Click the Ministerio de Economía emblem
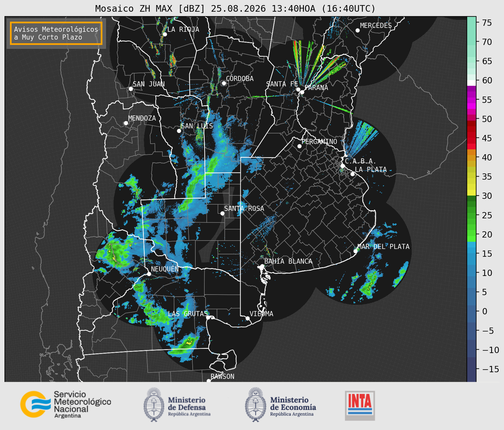This screenshot has width=504, height=430. (255, 405)
